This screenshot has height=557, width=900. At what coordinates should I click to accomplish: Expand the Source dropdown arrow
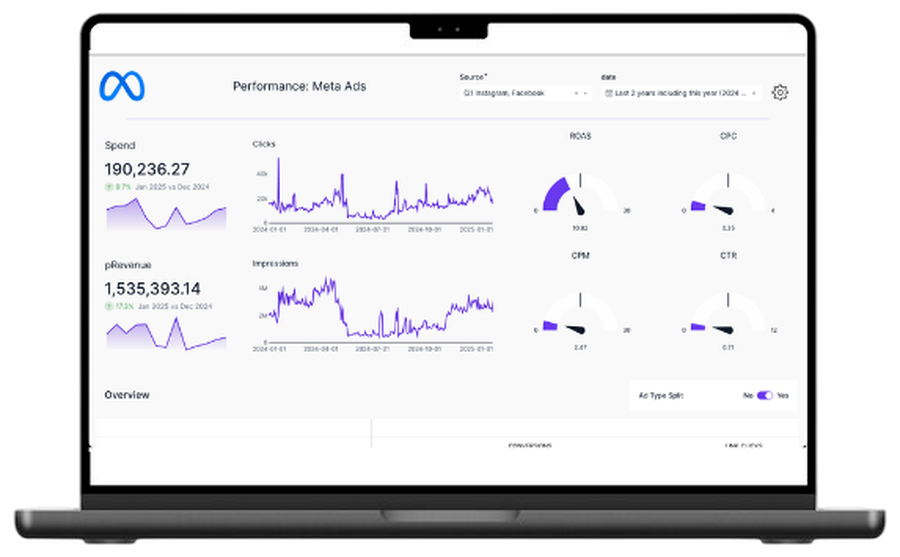click(585, 93)
